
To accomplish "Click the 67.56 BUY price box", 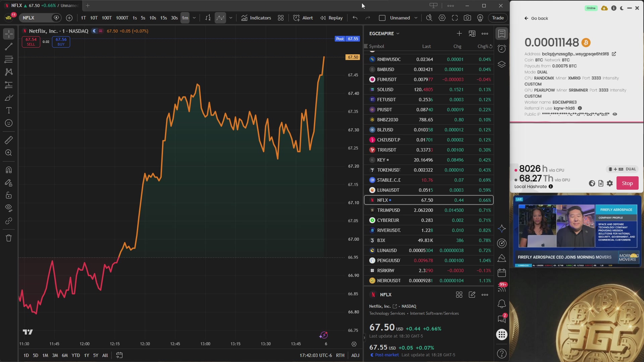I will pyautogui.click(x=61, y=42).
